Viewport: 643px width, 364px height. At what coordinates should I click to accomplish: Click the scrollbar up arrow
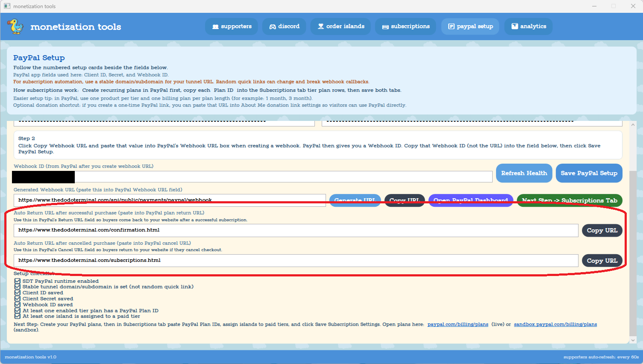click(633, 125)
